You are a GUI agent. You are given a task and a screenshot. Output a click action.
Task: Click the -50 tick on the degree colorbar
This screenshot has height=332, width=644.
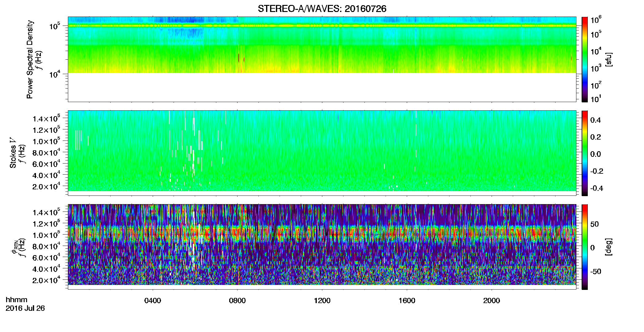[596, 271]
